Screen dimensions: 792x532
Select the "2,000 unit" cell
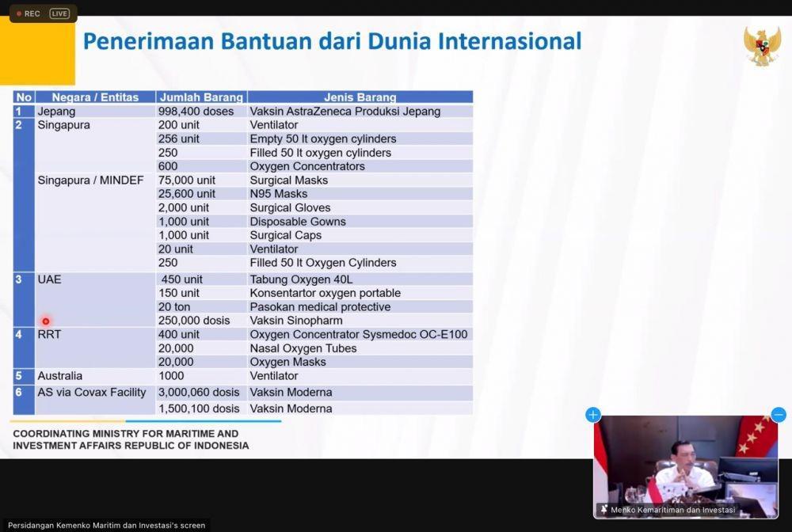tap(201, 207)
